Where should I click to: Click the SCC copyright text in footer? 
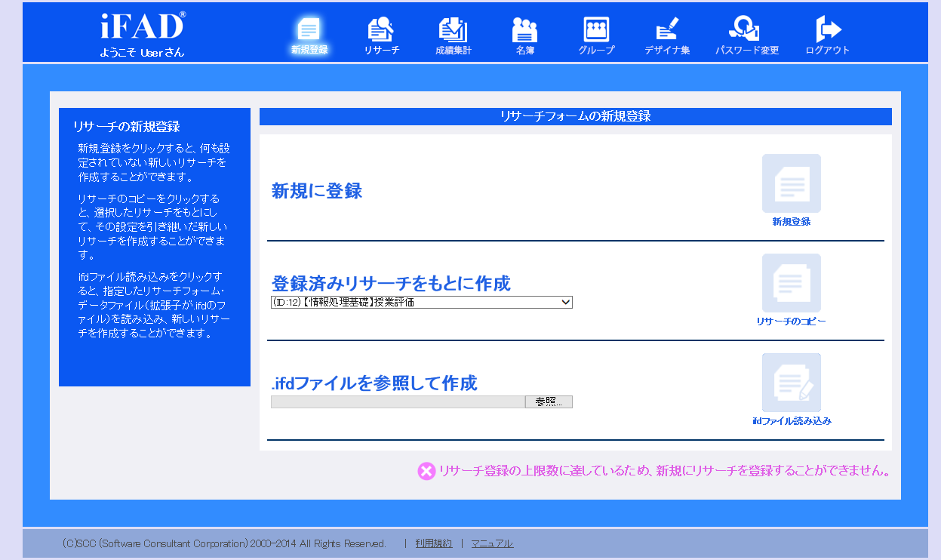[x=224, y=543]
